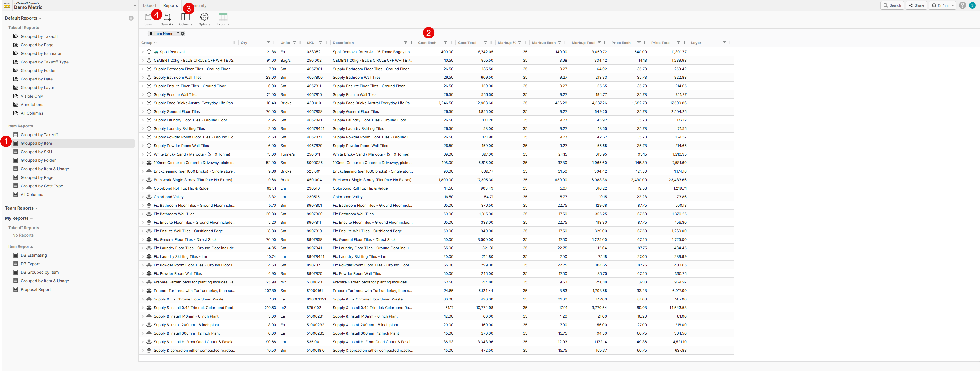980x371 pixels.
Task: Toggle Item Name chip sort direction arrow
Action: [x=178, y=34]
